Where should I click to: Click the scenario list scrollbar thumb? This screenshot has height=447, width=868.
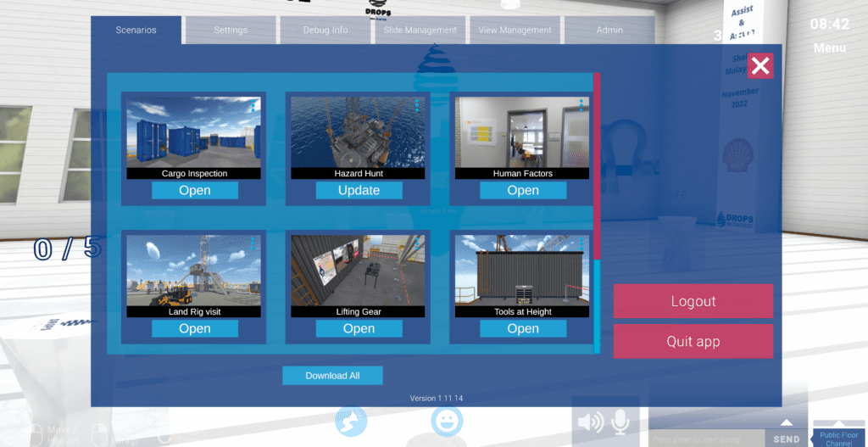coord(597,165)
